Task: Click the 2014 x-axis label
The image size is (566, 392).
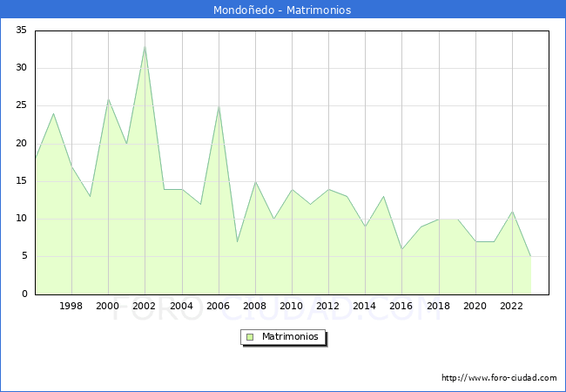Action: (x=365, y=306)
